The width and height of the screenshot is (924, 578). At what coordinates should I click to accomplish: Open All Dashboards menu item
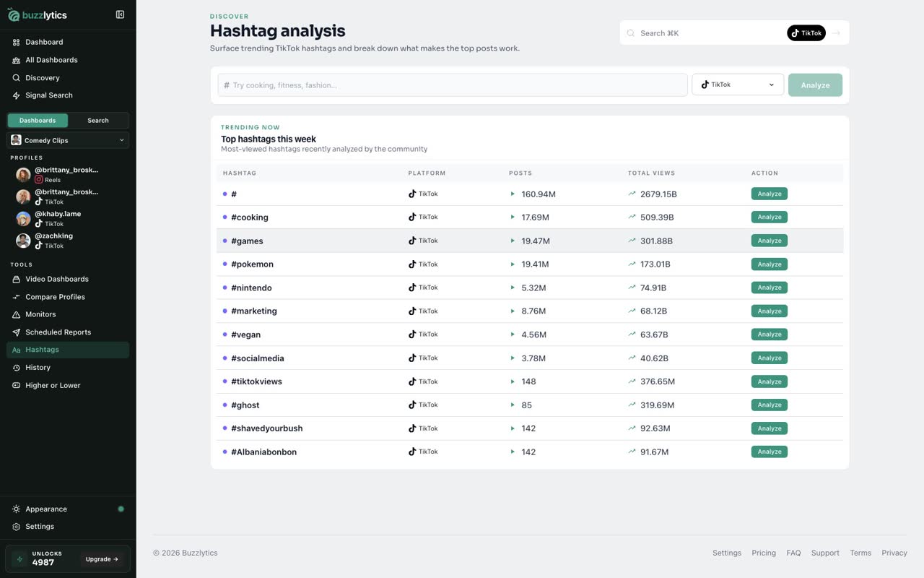click(68, 60)
